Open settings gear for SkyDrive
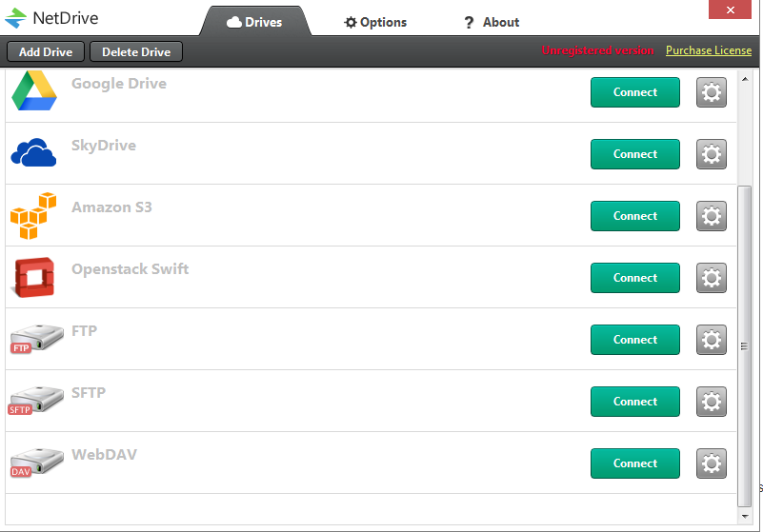Viewport: 763px width, 532px height. [711, 154]
